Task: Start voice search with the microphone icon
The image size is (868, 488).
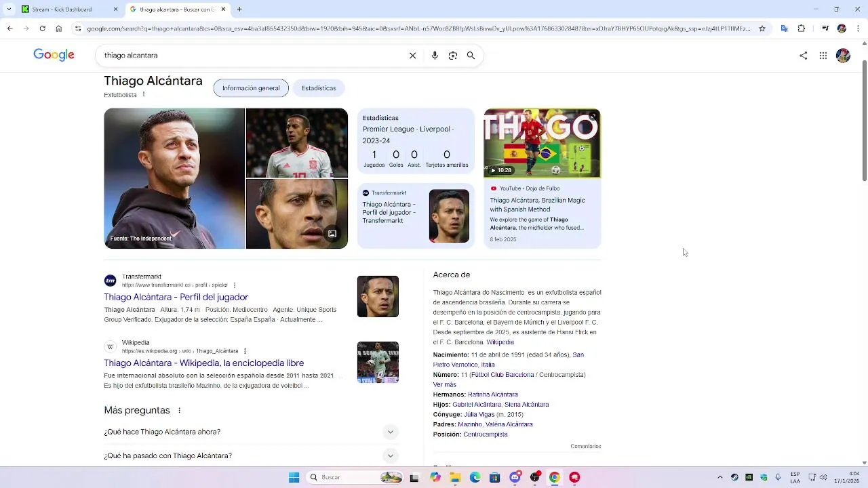Action: (x=435, y=56)
